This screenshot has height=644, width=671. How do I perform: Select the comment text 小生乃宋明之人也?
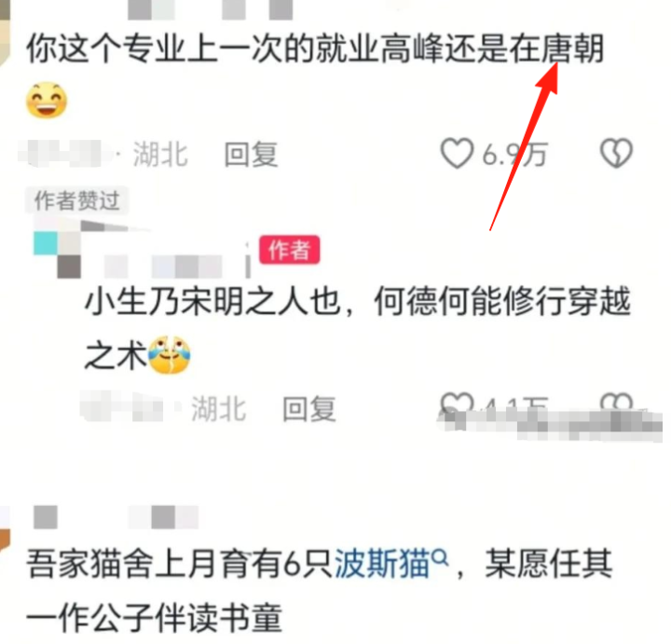(x=212, y=301)
